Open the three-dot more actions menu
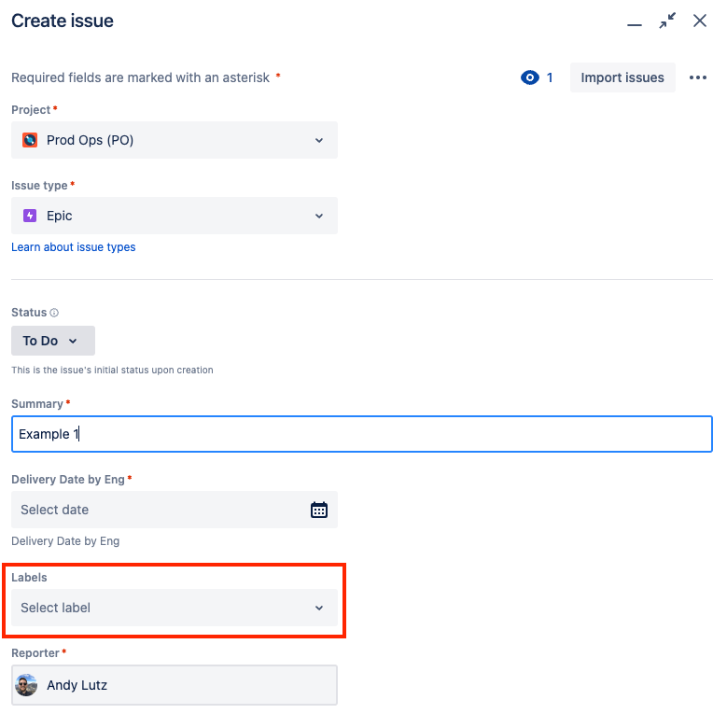Viewport: 727px width, 728px height. (x=698, y=77)
